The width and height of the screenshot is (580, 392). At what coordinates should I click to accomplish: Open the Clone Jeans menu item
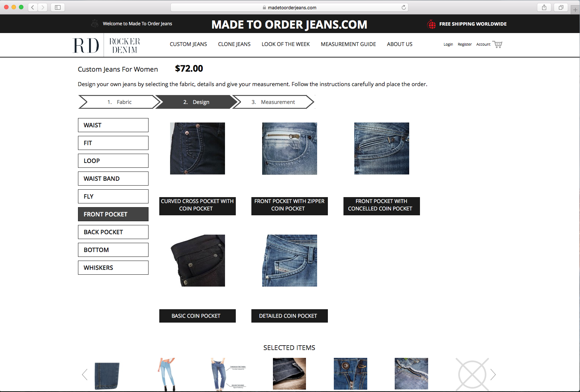234,44
